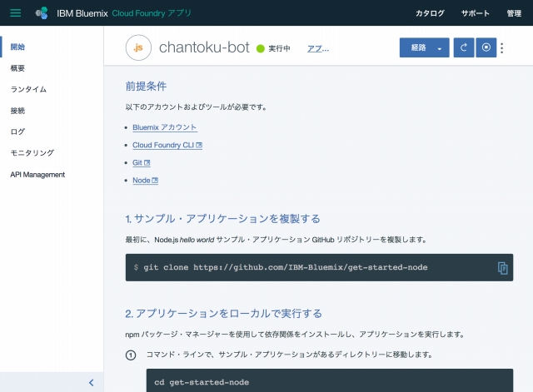The height and width of the screenshot is (392, 533).
Task: Select 概要 in the sidebar
Action: 17,68
